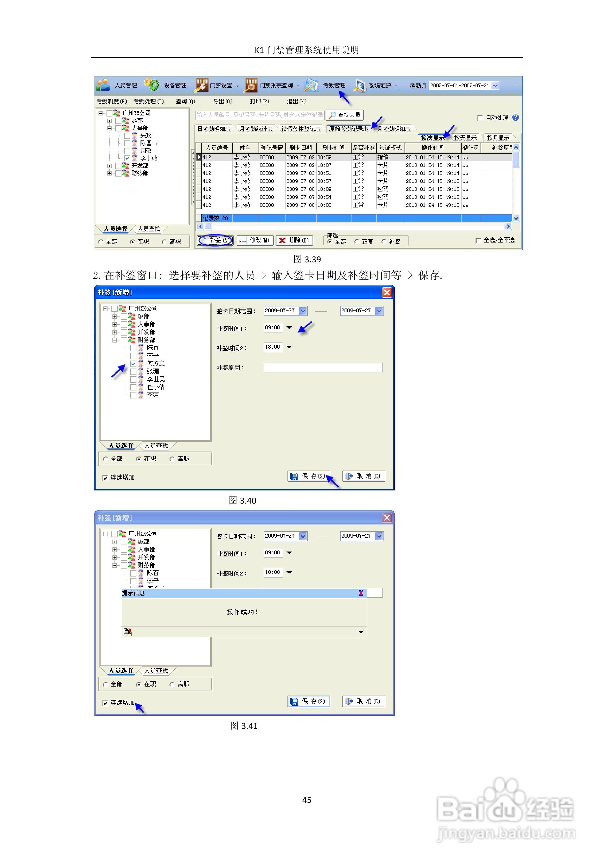Toggle 连续增加 checkbox in figure 3.41

(x=105, y=703)
